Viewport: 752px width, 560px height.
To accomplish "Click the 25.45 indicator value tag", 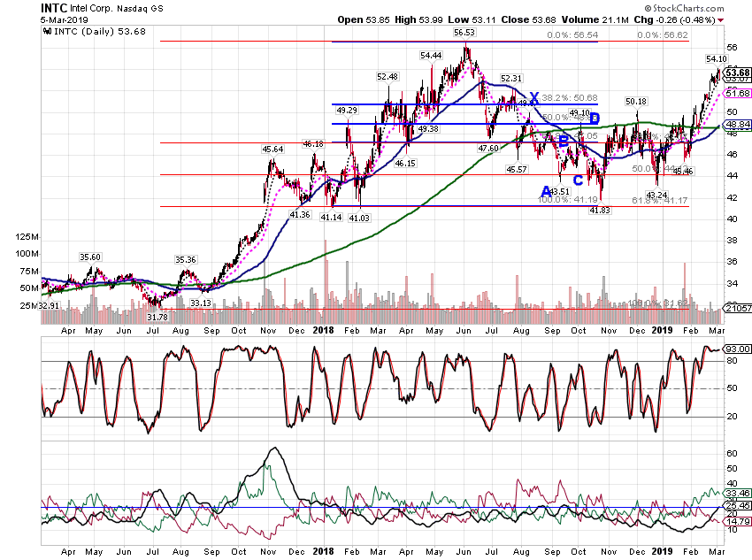I will (x=738, y=506).
